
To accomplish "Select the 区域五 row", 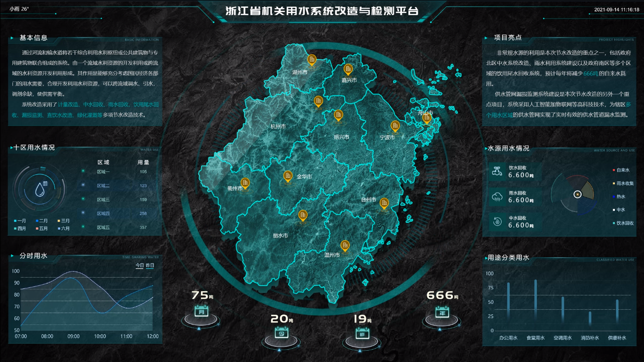I will pos(119,227).
